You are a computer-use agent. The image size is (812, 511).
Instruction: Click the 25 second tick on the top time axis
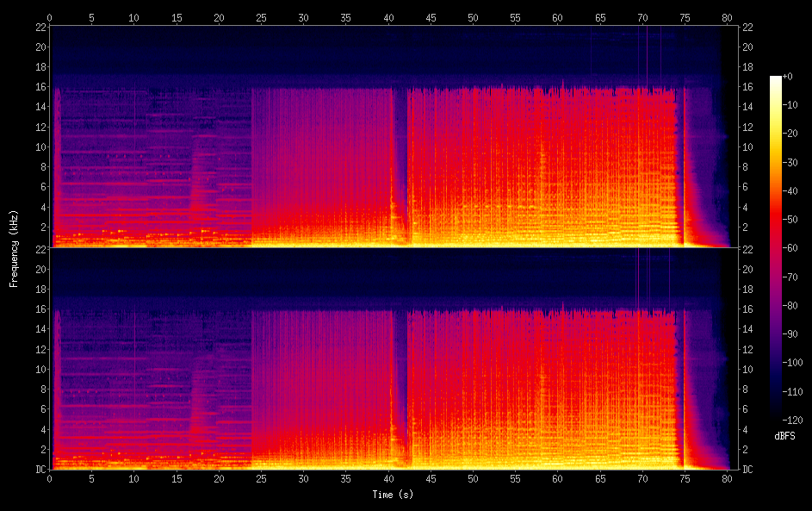[x=261, y=16]
